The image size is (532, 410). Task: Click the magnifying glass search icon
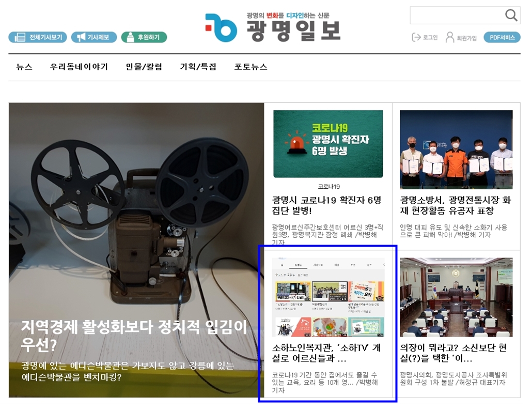511,16
